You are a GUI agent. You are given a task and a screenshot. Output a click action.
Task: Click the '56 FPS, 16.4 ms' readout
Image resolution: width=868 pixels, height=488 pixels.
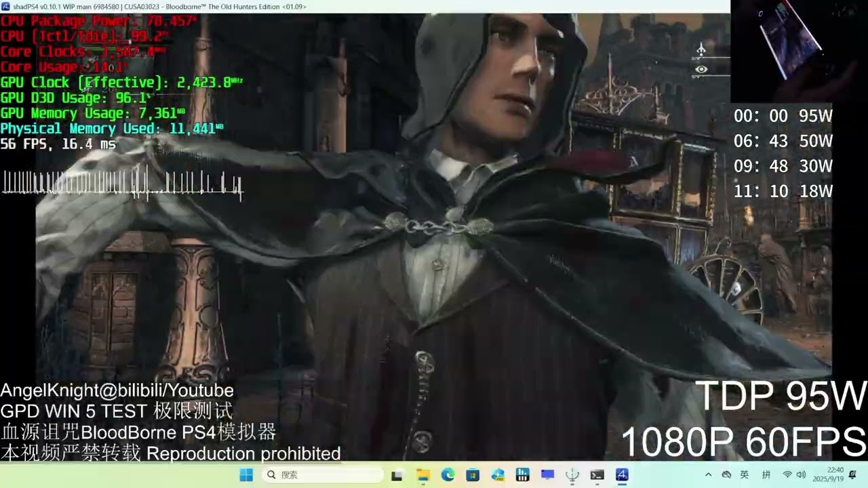click(x=58, y=144)
